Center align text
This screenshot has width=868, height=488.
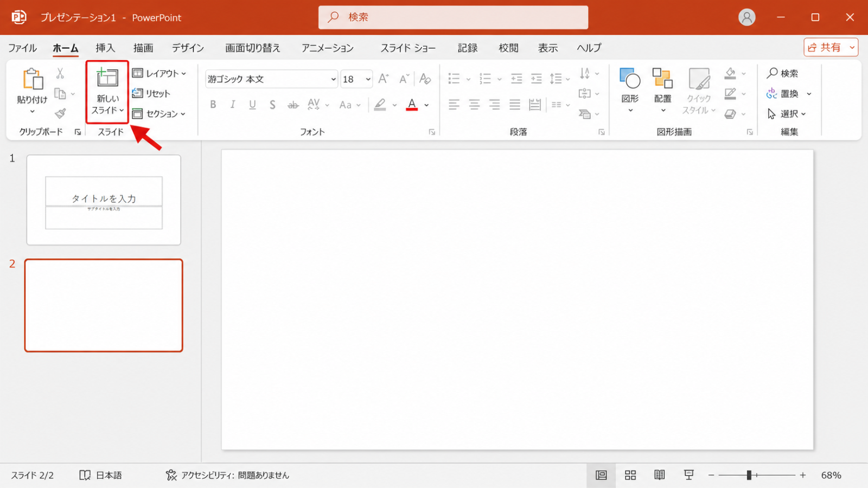[474, 105]
